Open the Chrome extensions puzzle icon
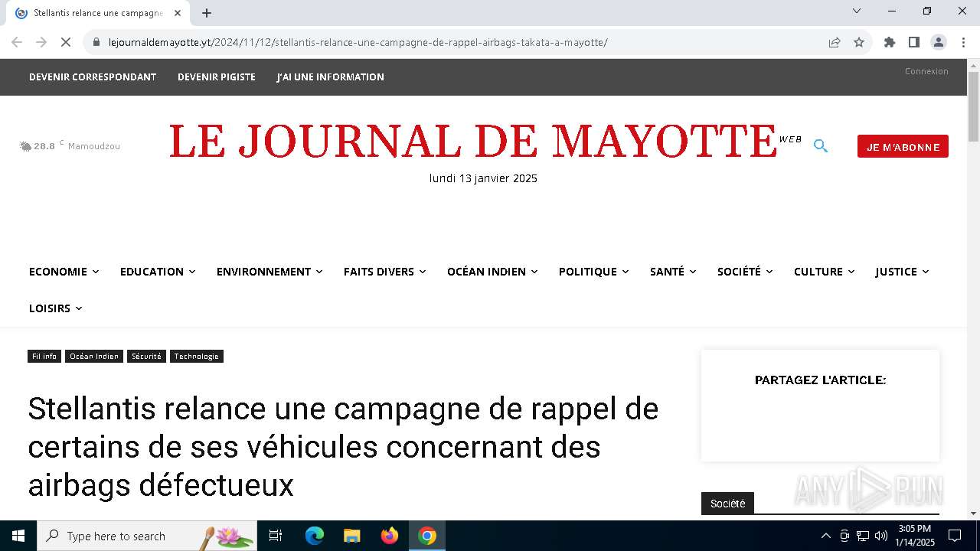 [x=890, y=42]
